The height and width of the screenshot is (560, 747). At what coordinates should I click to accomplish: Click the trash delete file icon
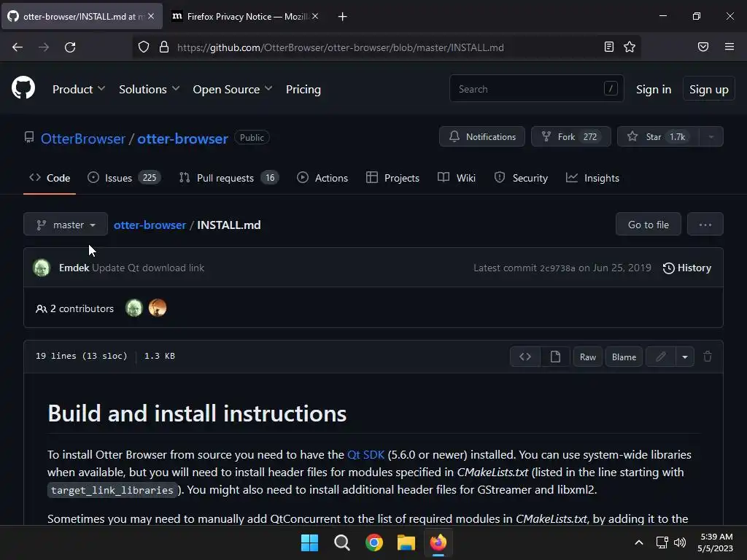click(x=708, y=356)
